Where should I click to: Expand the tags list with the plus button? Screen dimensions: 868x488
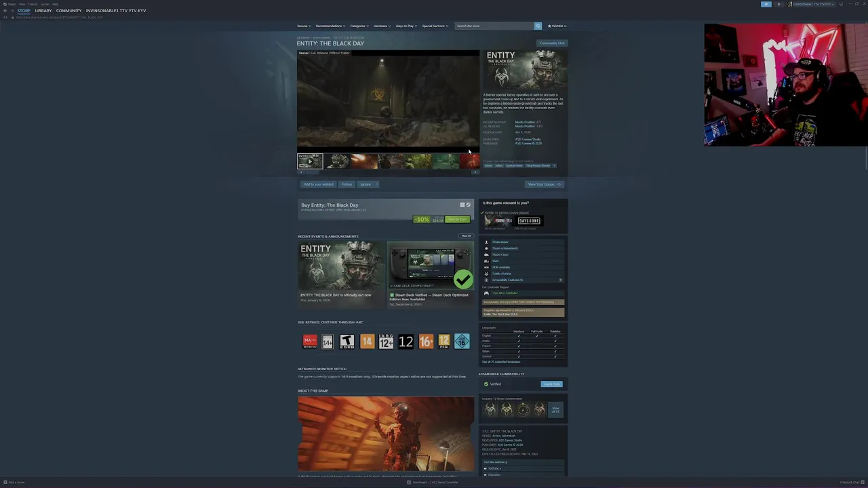click(x=554, y=165)
